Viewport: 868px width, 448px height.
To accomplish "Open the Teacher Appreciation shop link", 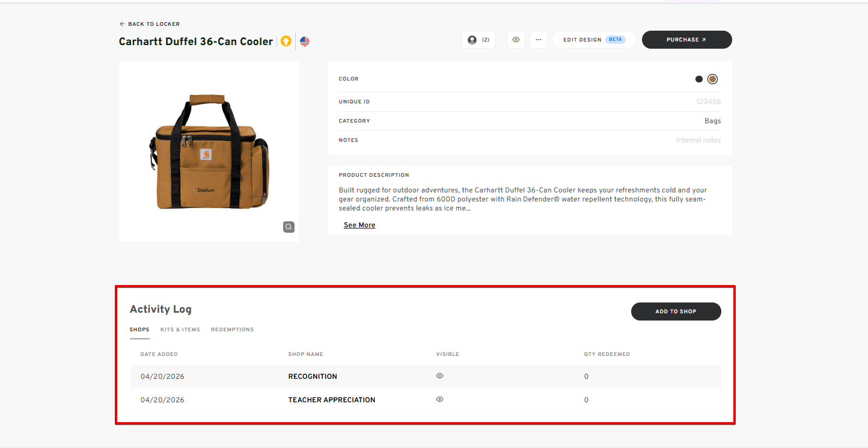I will point(332,400).
